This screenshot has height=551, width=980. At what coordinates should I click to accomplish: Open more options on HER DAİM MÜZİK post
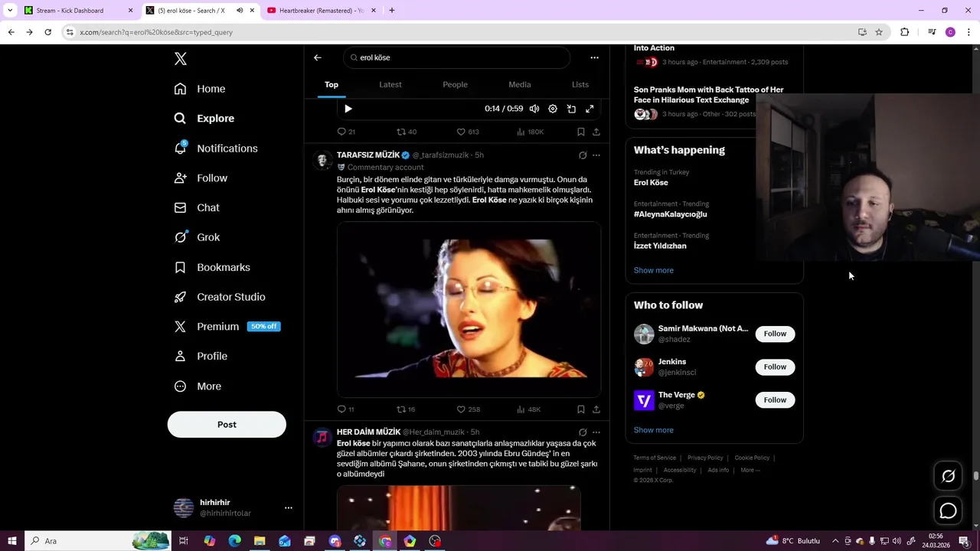[596, 432]
